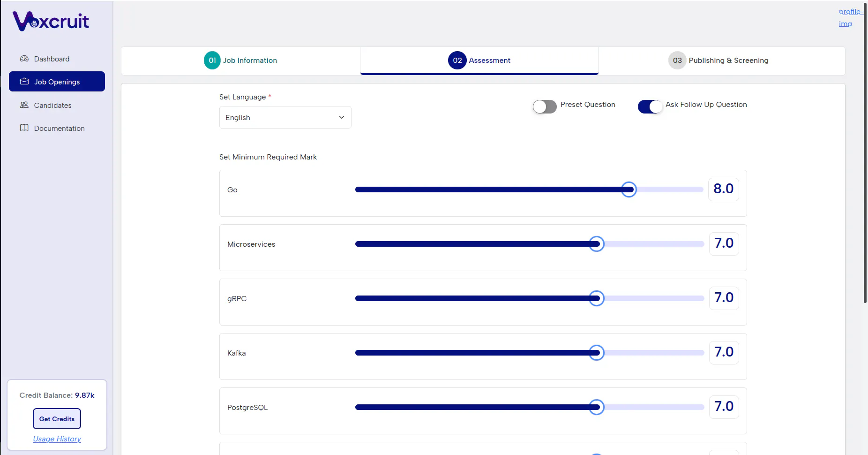The height and width of the screenshot is (455, 868).
Task: Click the Dashboard gauge icon
Action: click(24, 59)
